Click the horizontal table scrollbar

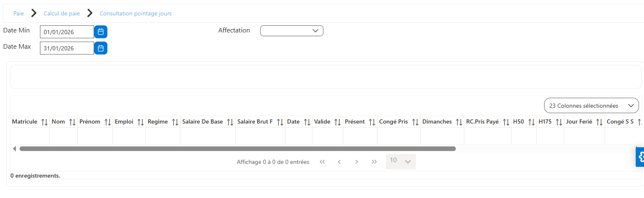point(237,148)
